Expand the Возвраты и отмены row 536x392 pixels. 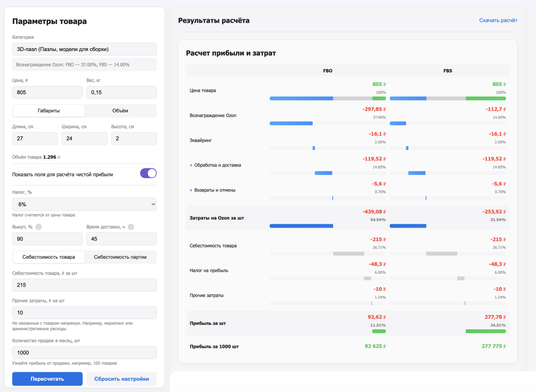point(214,190)
